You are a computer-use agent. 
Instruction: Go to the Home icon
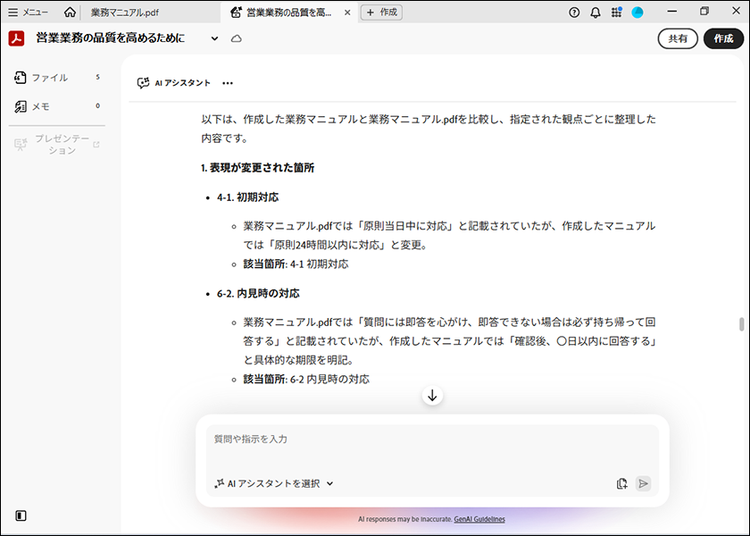pos(69,12)
